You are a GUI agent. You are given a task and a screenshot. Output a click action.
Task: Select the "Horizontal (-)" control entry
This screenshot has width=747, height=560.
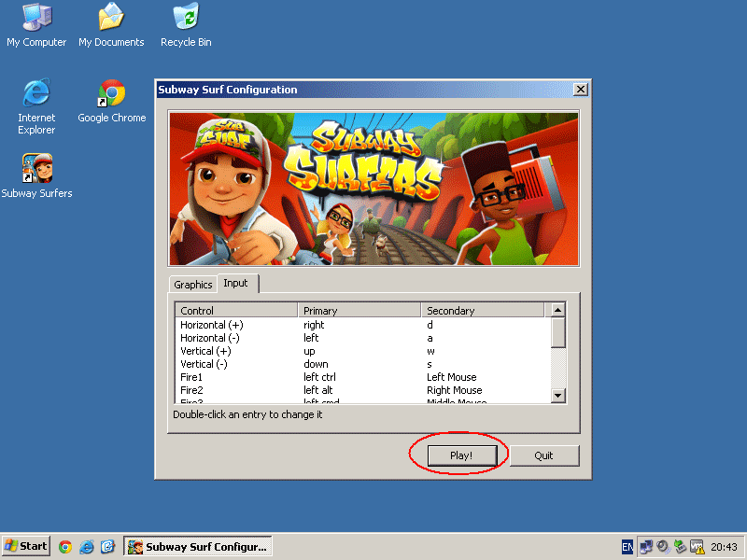[209, 338]
